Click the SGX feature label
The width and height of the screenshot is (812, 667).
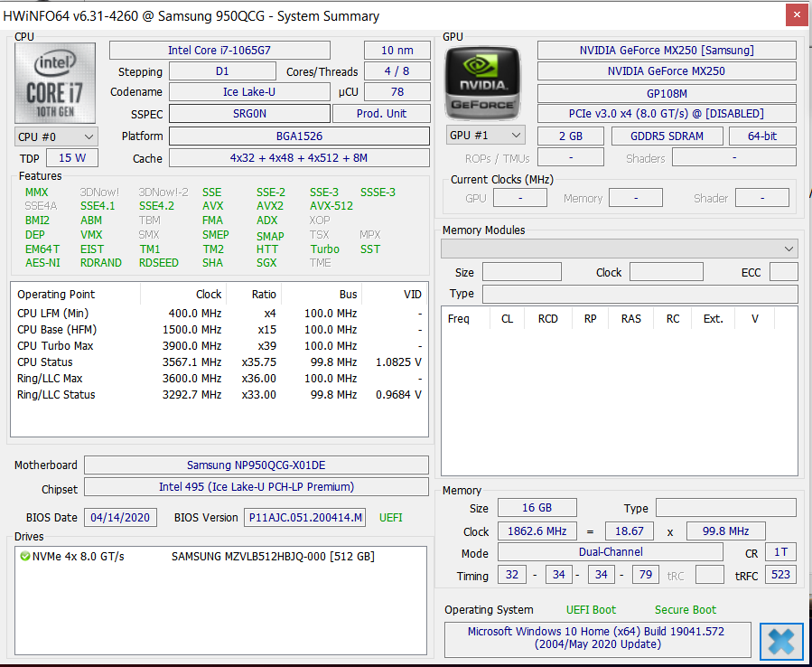[x=266, y=263]
